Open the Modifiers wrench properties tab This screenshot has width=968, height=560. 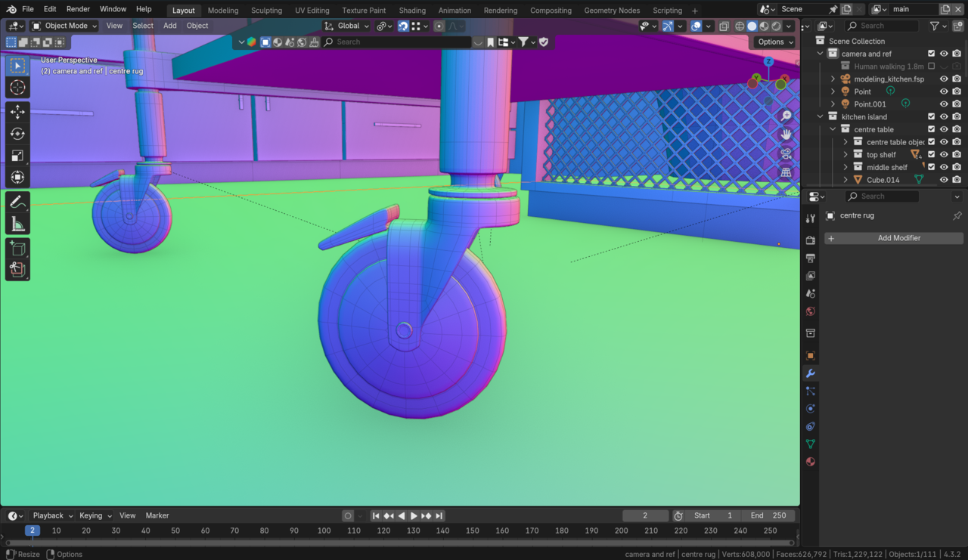pyautogui.click(x=810, y=373)
